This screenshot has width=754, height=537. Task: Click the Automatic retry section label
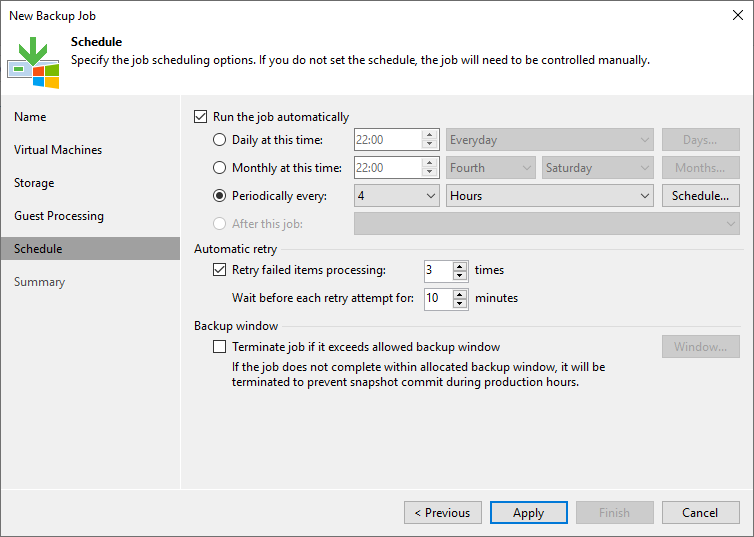pyautogui.click(x=236, y=249)
